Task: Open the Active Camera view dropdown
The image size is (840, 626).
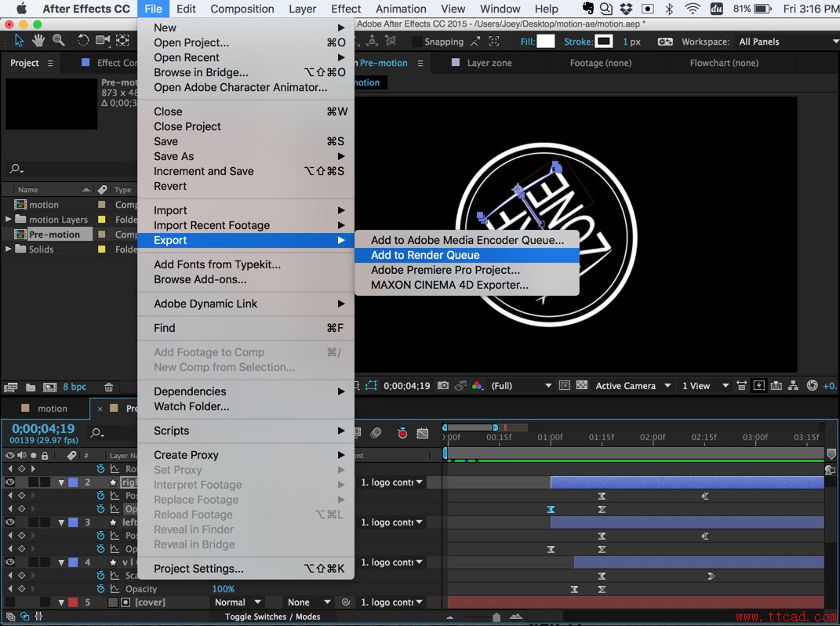Action: tap(633, 386)
